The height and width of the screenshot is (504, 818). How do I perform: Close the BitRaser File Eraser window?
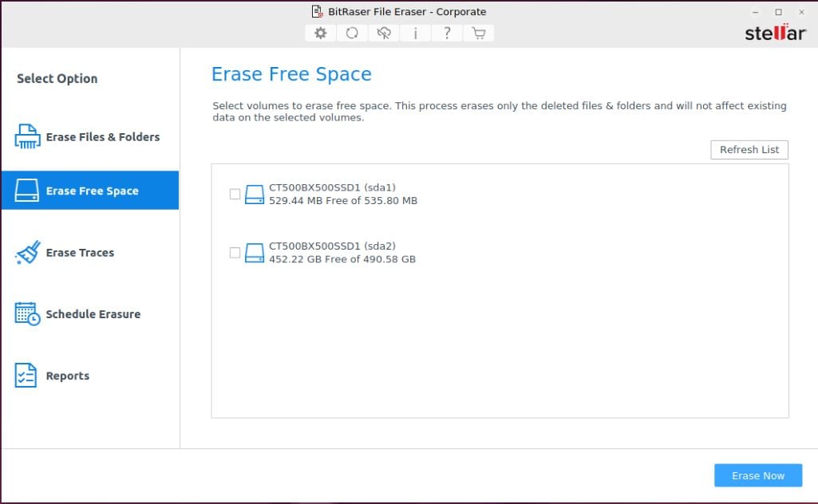click(x=801, y=12)
